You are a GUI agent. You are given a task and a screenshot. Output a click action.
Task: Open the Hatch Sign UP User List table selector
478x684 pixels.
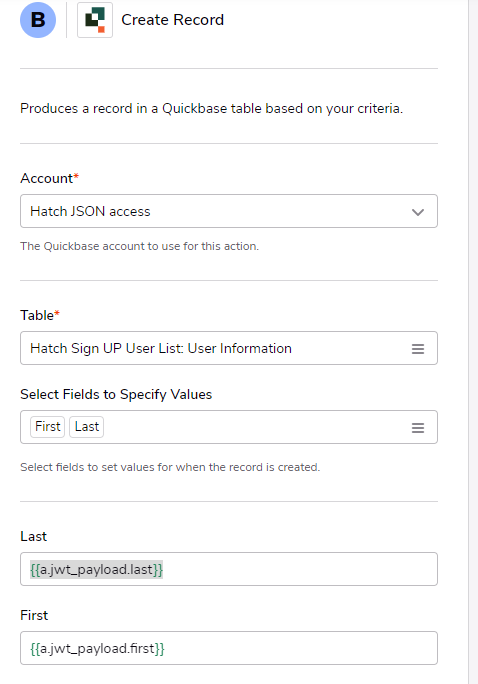click(x=229, y=348)
